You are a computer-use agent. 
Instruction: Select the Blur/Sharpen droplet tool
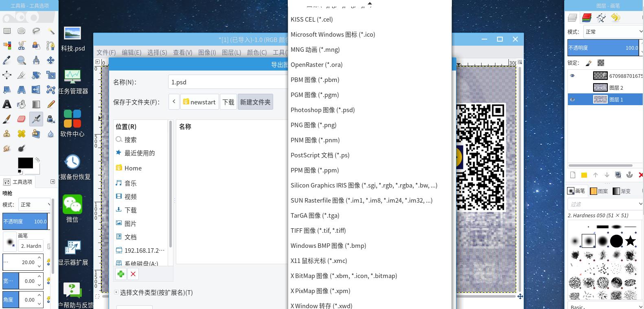[x=51, y=134]
